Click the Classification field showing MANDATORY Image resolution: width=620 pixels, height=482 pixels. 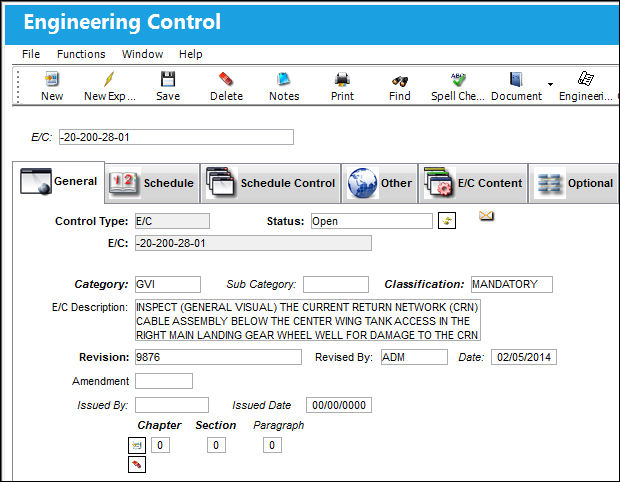coord(512,284)
